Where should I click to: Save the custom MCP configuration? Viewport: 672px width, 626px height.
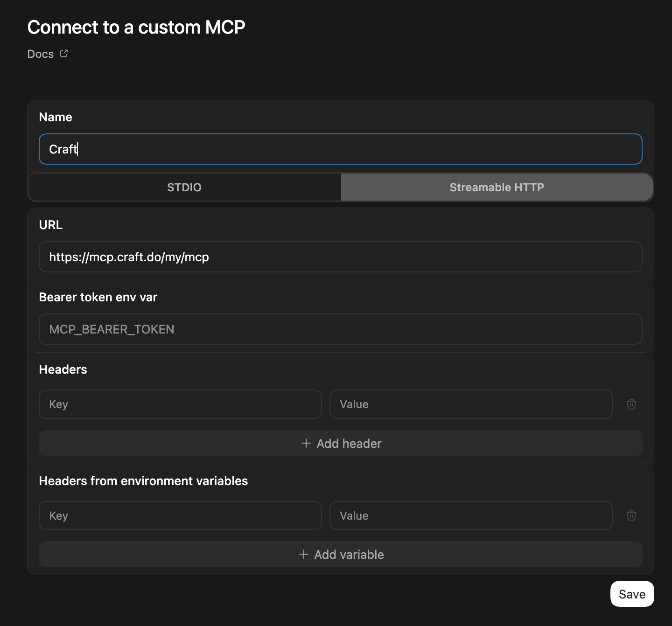tap(632, 594)
